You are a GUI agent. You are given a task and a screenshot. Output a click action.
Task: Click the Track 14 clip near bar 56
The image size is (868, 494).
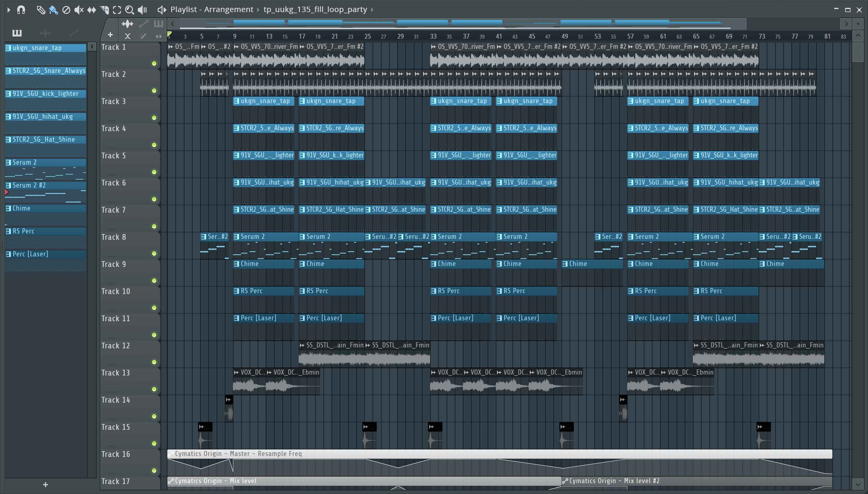(623, 408)
